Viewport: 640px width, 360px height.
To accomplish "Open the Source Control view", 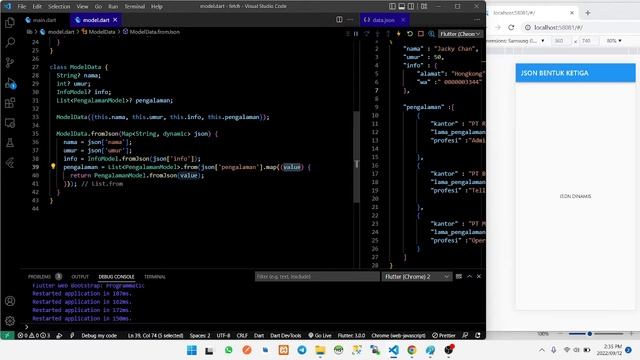I will click(10, 62).
